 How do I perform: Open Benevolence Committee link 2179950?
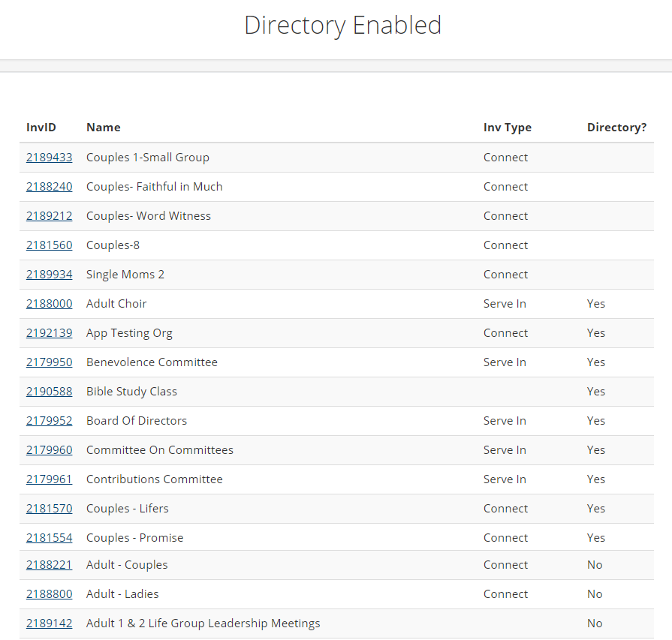click(x=50, y=362)
